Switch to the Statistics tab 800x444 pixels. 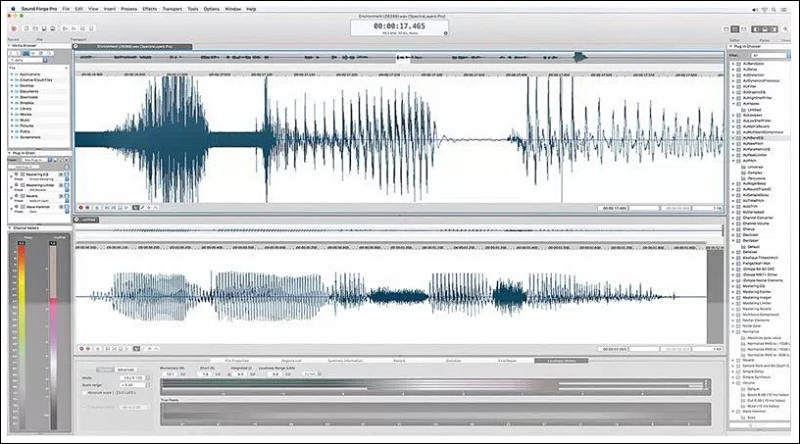click(x=453, y=361)
